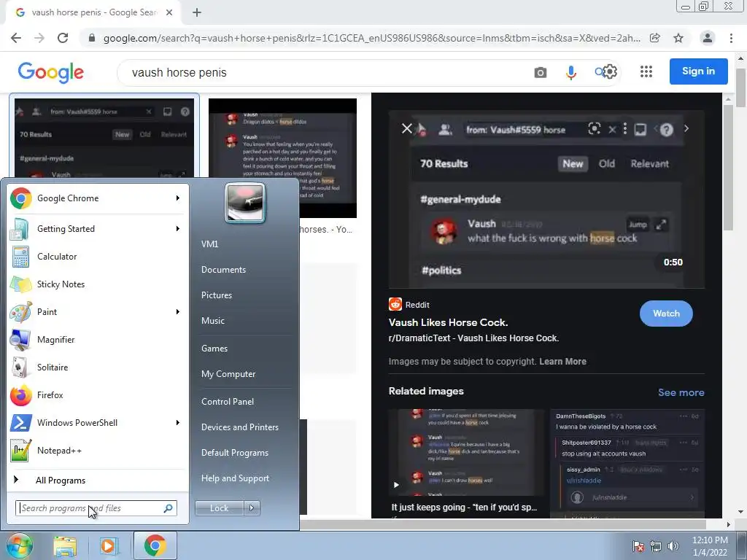Open Help and Support
This screenshot has width=747, height=560.
(x=235, y=478)
